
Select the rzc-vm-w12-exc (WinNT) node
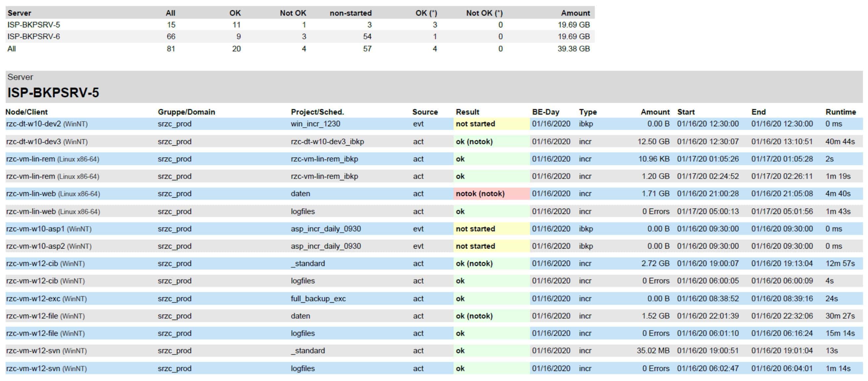click(x=47, y=298)
